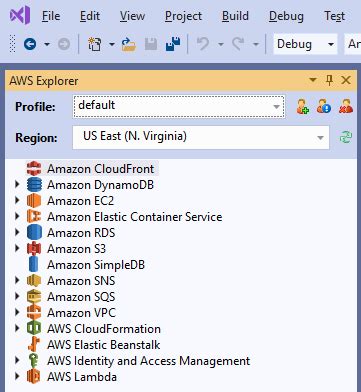The height and width of the screenshot is (392, 361).
Task: Click the Amazon SNS service icon
Action: 34,280
